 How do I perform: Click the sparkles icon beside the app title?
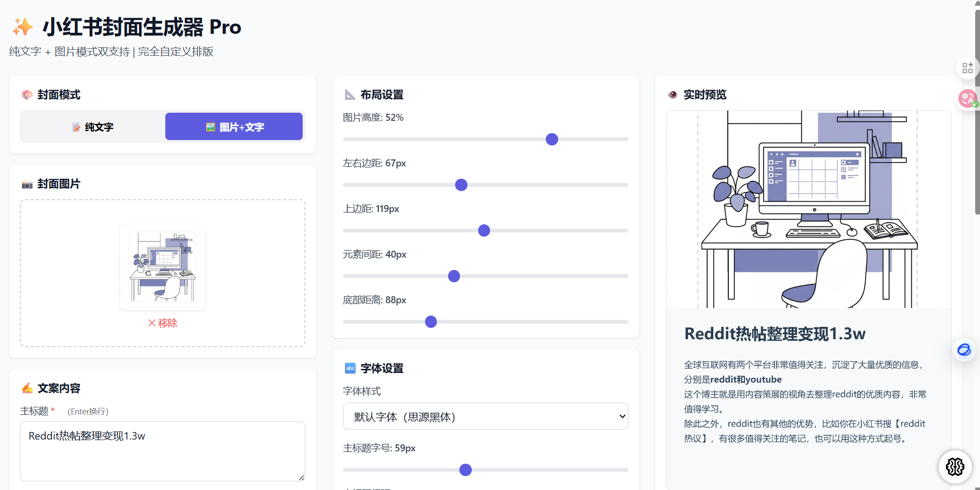[23, 27]
